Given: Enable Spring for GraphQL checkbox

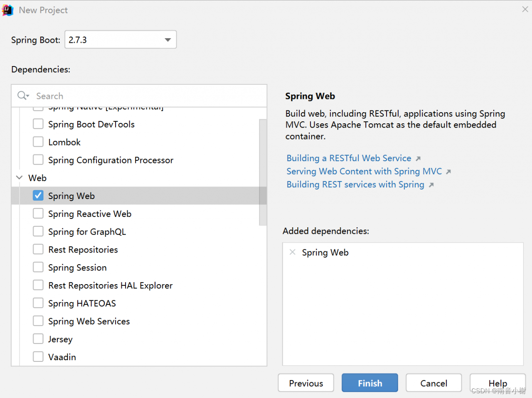Looking at the screenshot, I should (x=38, y=231).
